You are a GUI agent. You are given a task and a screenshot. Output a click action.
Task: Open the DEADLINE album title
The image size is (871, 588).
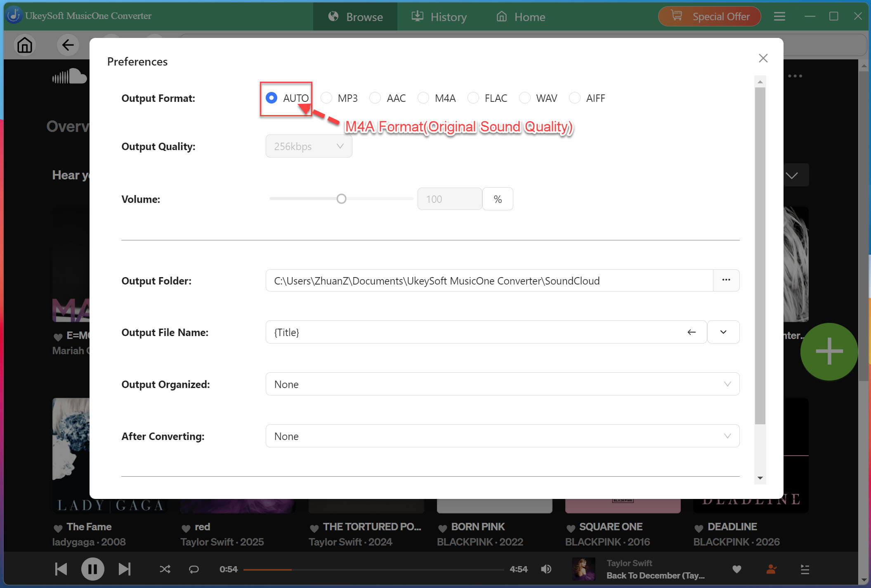(x=732, y=527)
